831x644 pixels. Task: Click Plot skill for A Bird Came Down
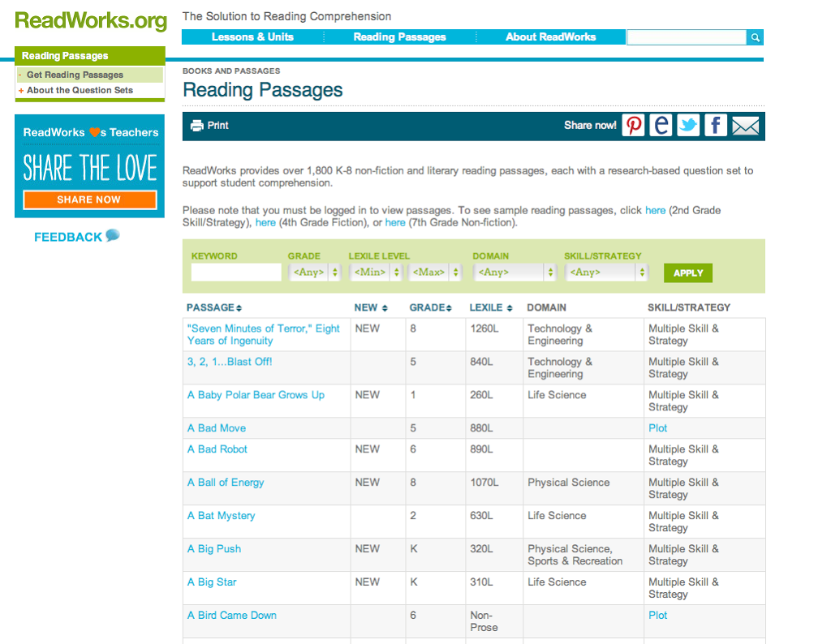tap(657, 616)
